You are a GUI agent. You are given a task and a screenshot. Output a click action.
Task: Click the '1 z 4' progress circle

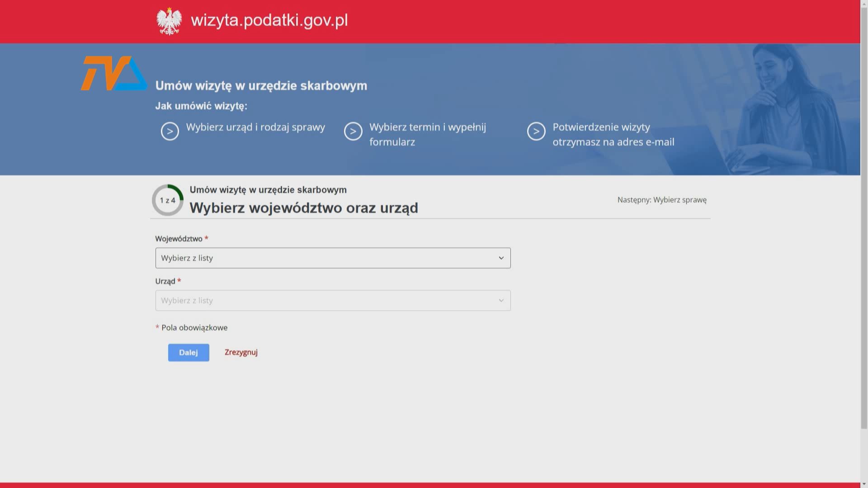click(168, 200)
